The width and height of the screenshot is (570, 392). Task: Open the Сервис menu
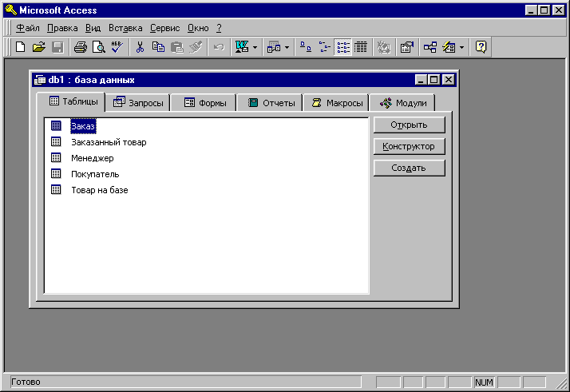click(164, 28)
